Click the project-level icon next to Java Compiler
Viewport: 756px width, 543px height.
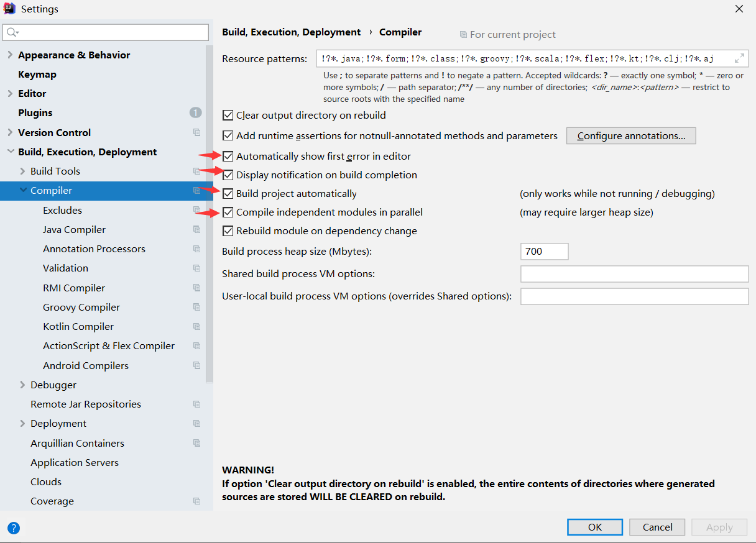coord(196,229)
